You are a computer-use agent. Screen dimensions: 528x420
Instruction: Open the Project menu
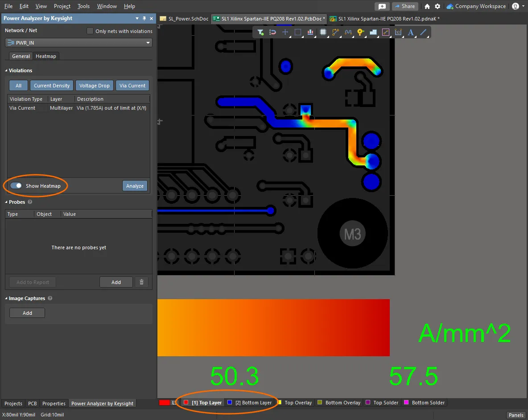point(62,6)
